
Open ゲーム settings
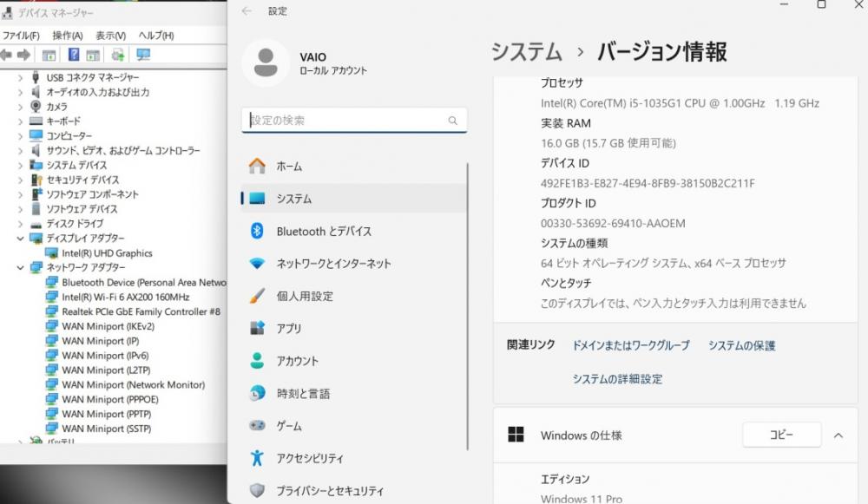click(354, 426)
